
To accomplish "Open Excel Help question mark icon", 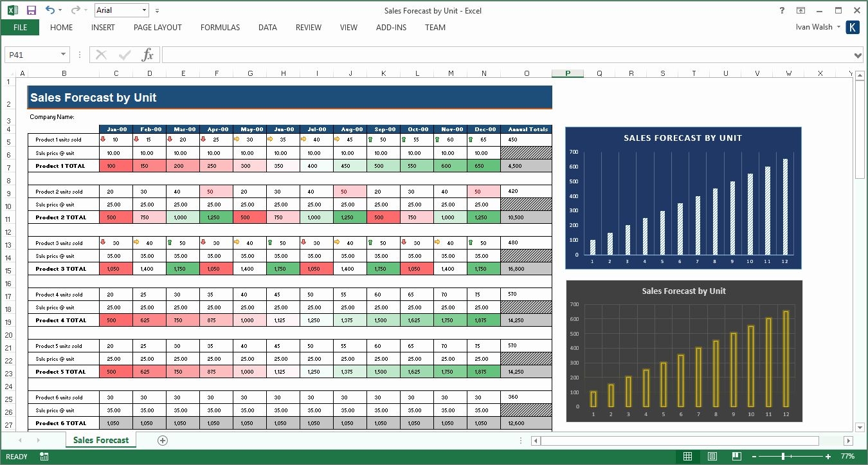I will pyautogui.click(x=782, y=10).
